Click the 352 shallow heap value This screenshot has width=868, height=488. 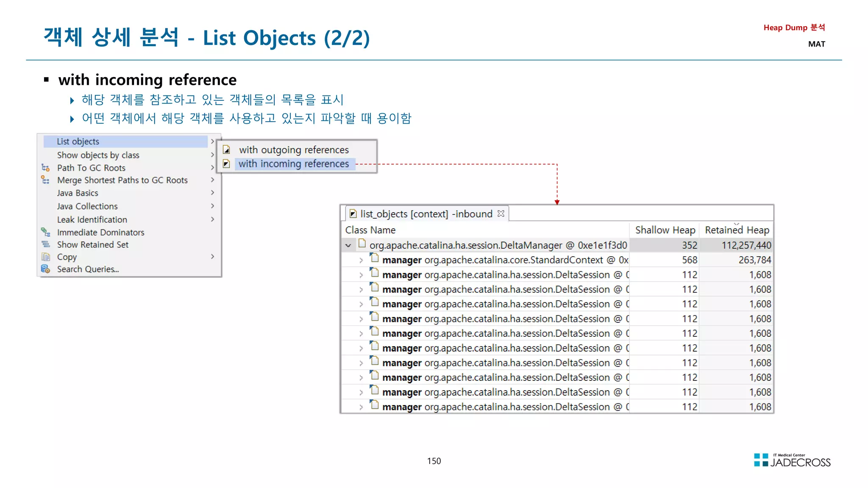tap(690, 245)
